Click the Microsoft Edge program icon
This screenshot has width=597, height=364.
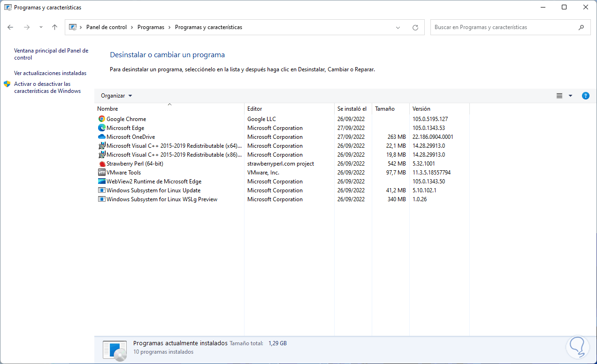click(102, 128)
